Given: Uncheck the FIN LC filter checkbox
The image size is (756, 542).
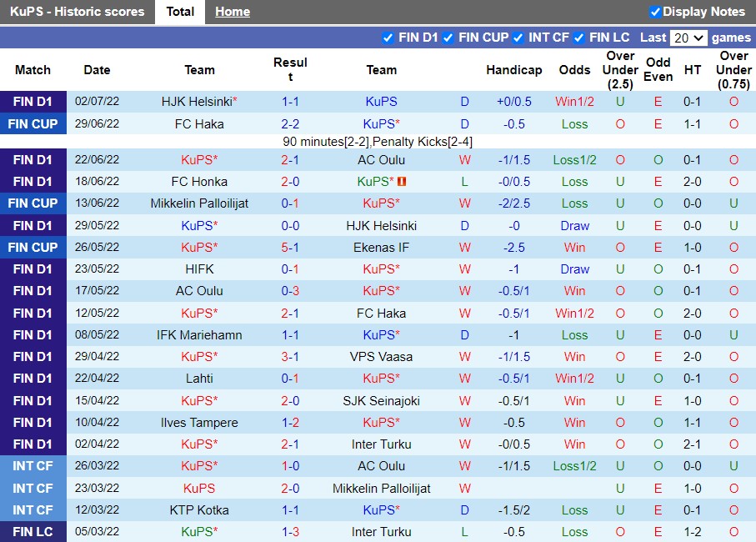Looking at the screenshot, I should [x=578, y=38].
